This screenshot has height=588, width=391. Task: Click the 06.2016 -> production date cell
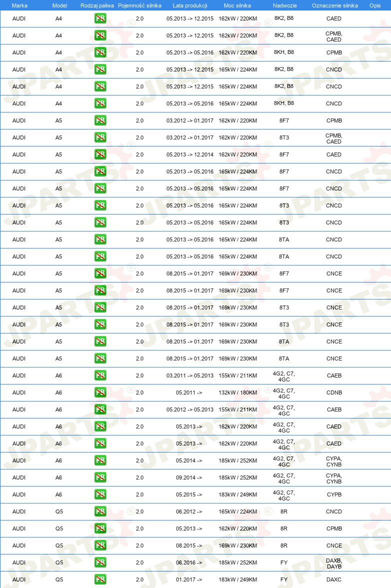tap(189, 562)
